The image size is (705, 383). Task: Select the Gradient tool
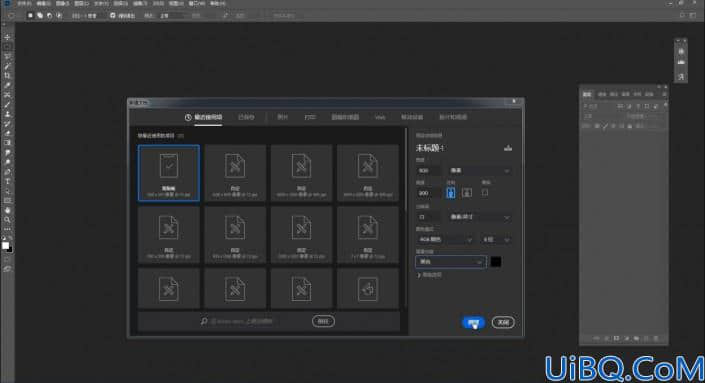(7, 143)
